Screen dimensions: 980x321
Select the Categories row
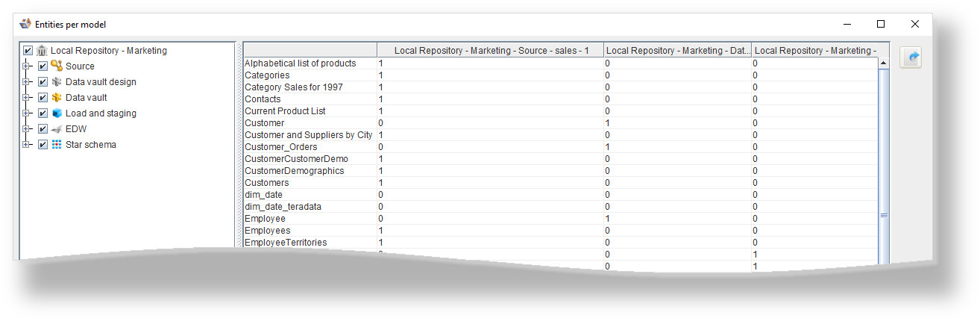click(561, 75)
